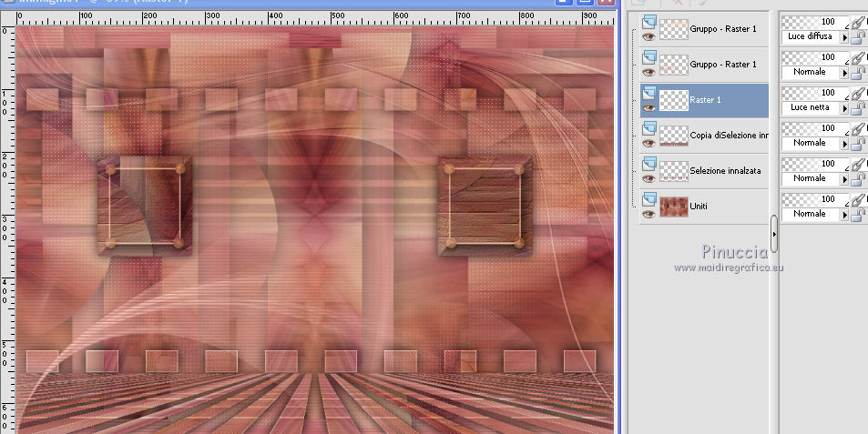Click the Uniti layer thumbnail
The image size is (868, 434).
[674, 207]
